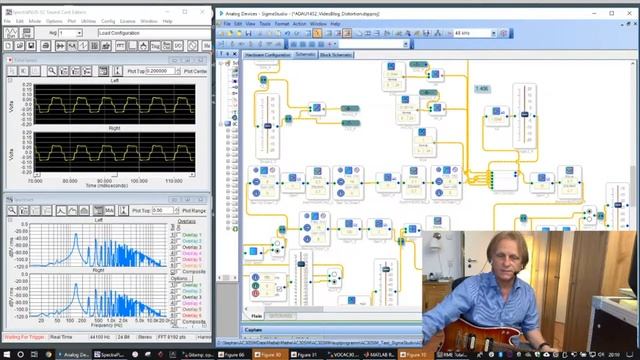Viewport: 640px width, 360px height.
Task: Click the open file icon in SpectraPLUS
Action: pyautogui.click(x=19, y=46)
